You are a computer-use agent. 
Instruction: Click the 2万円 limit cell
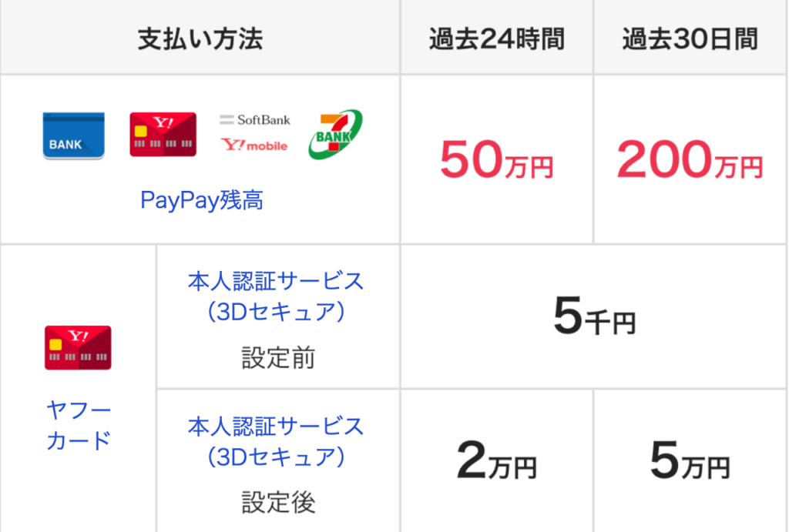point(497,460)
